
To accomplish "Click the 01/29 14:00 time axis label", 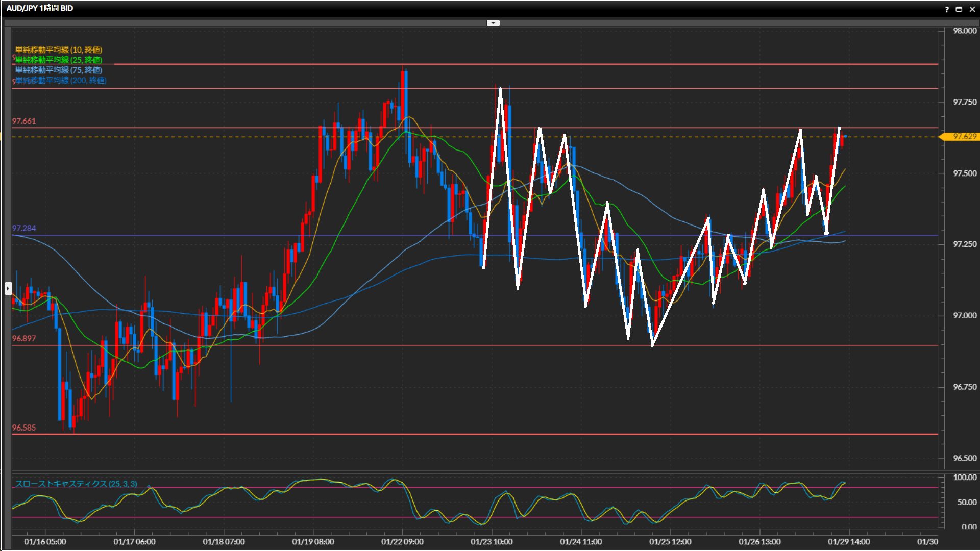I will pyautogui.click(x=849, y=542).
